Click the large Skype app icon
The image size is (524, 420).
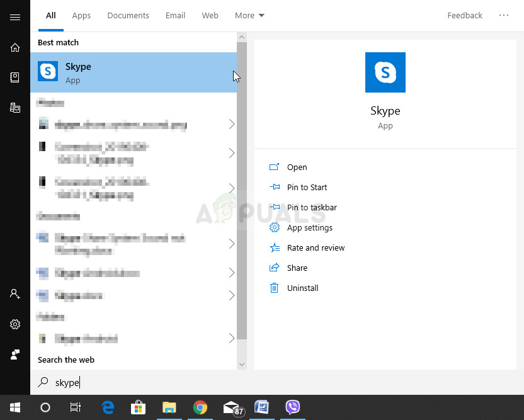coord(385,72)
